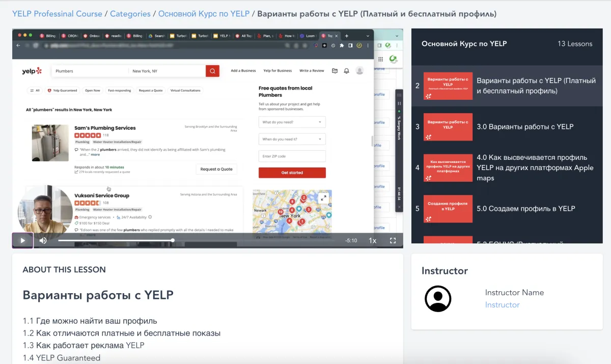Open lesson 4.0 about Apple maps platforms
The width and height of the screenshot is (611, 364).
pyautogui.click(x=535, y=167)
